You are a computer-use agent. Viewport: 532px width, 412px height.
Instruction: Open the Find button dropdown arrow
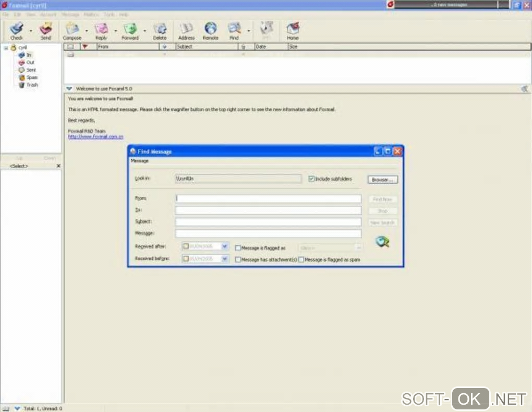[x=249, y=31]
